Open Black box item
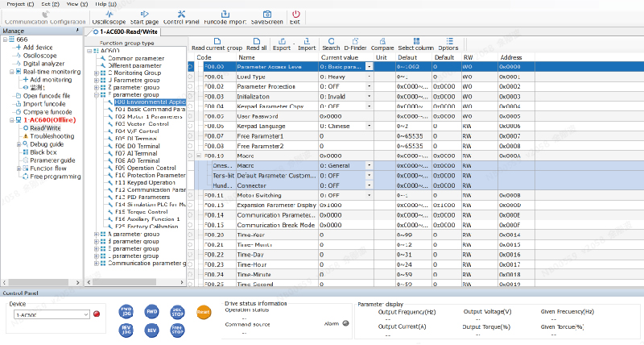This screenshot has width=644, height=345. tap(43, 152)
